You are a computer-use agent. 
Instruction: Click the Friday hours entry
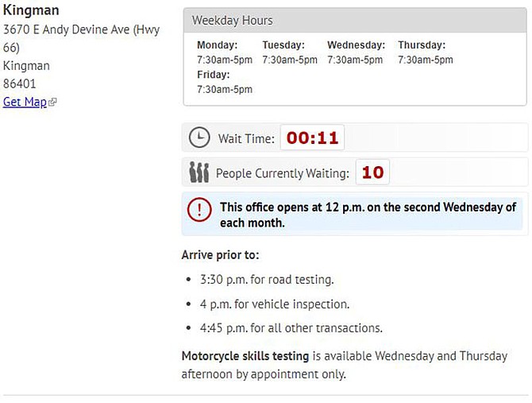pyautogui.click(x=225, y=82)
